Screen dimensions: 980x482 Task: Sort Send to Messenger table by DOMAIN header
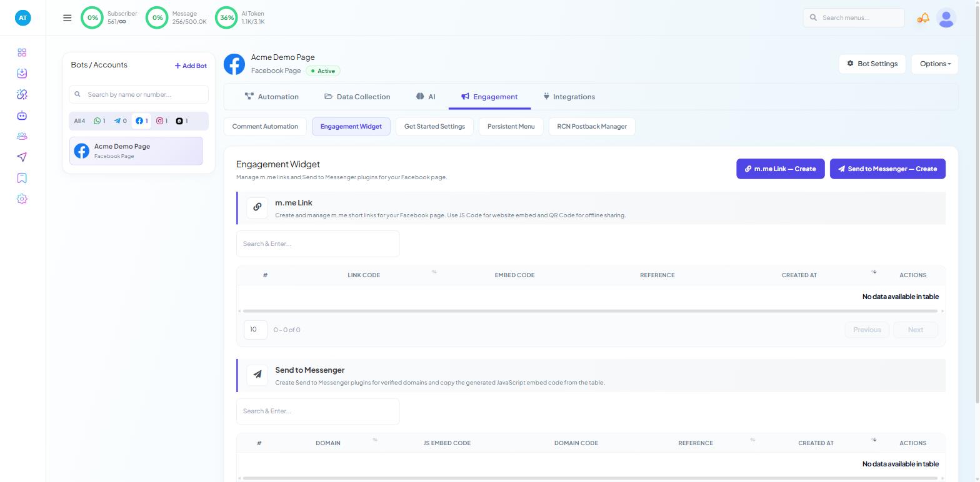(328, 443)
